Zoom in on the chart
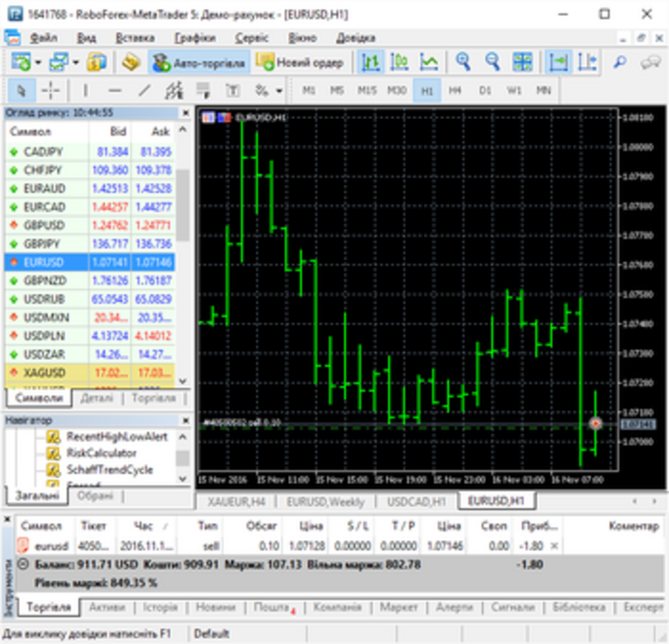Image resolution: width=669 pixels, height=644 pixels. 463,62
